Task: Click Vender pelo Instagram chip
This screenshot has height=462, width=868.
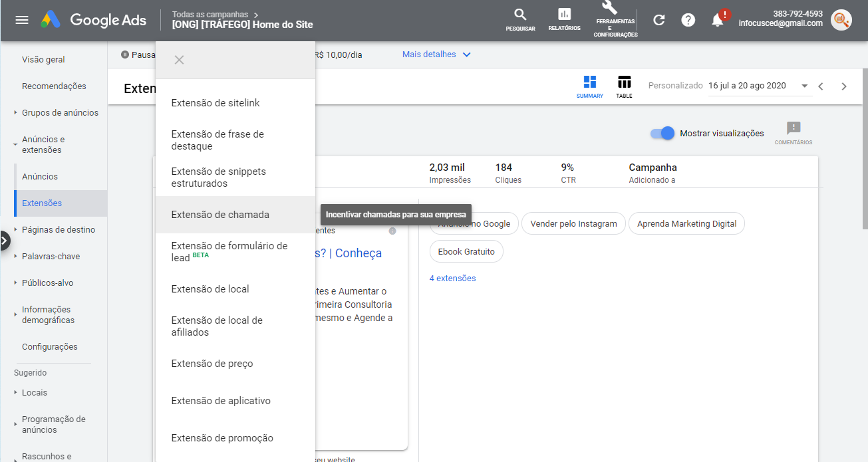Action: click(574, 224)
